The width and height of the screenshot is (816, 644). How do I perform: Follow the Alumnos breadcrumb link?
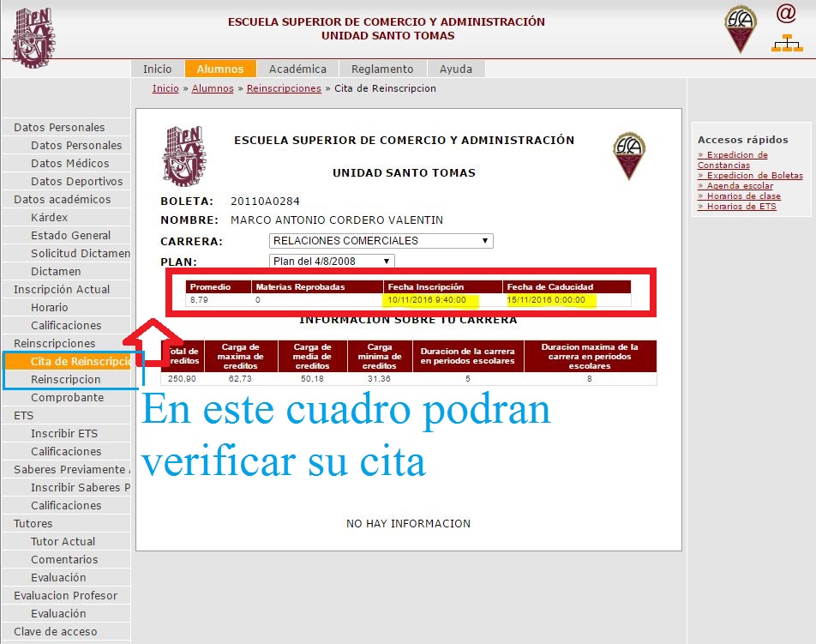coord(213,88)
